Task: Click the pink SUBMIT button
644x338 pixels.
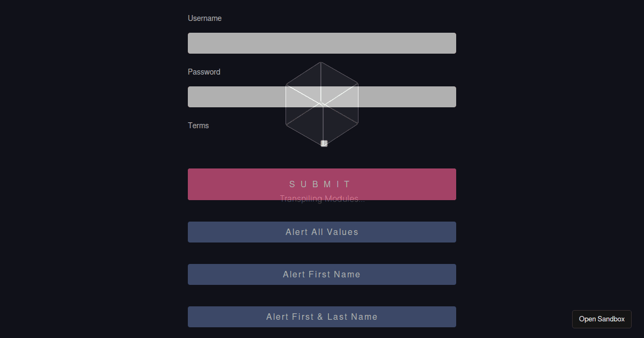Action: pos(322,184)
